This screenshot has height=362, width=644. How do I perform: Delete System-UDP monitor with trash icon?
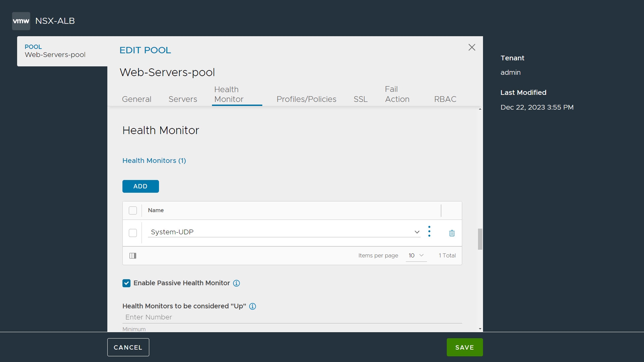click(452, 233)
